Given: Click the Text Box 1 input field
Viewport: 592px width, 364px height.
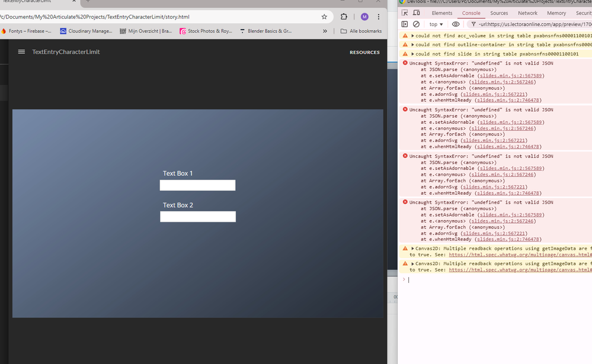Looking at the screenshot, I should coord(197,185).
